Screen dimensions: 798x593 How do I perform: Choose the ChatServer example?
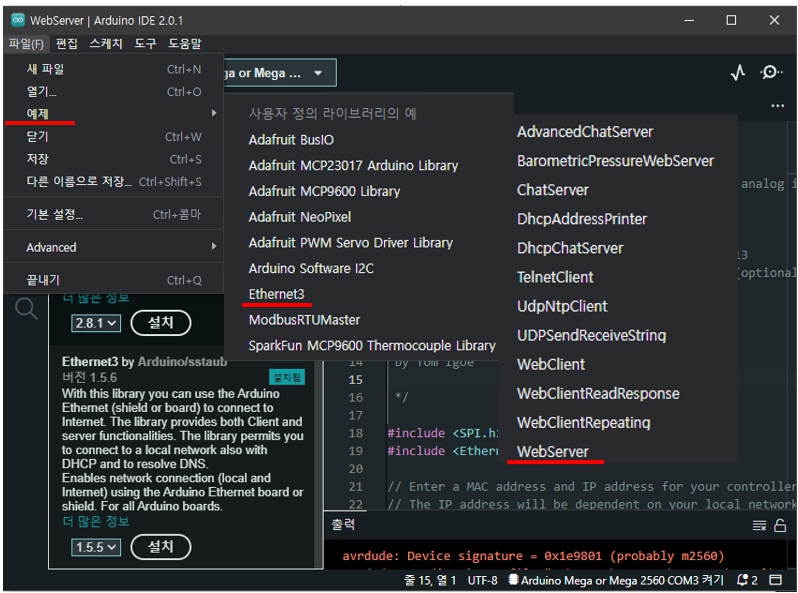(553, 190)
